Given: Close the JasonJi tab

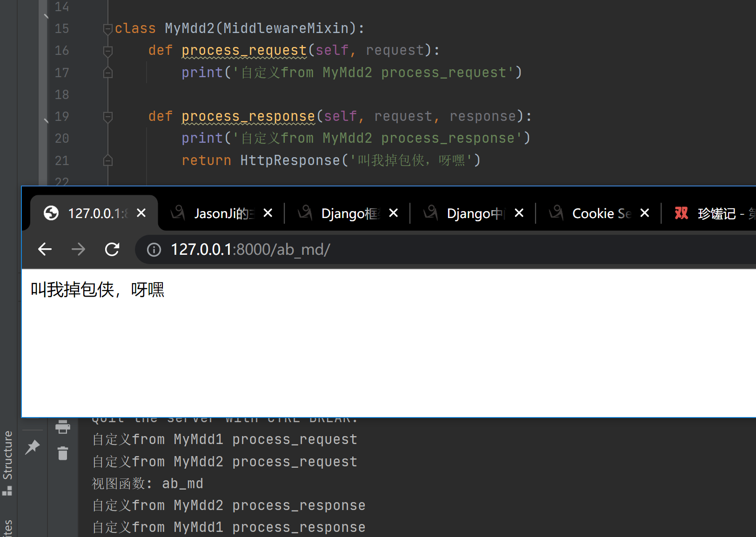Looking at the screenshot, I should pos(268,213).
